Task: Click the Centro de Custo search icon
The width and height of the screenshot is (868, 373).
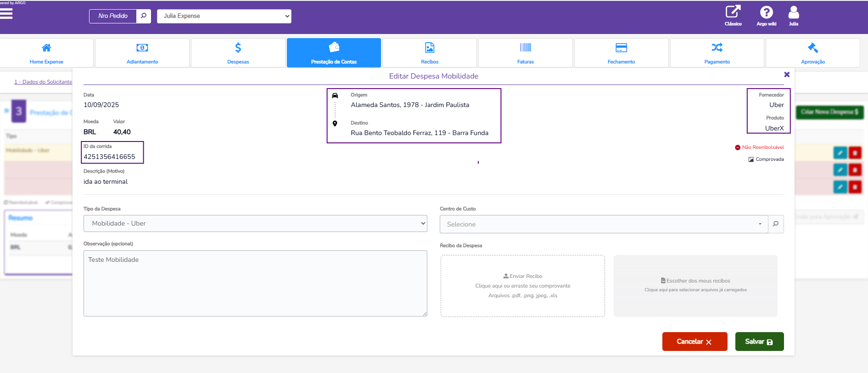Action: tap(776, 224)
